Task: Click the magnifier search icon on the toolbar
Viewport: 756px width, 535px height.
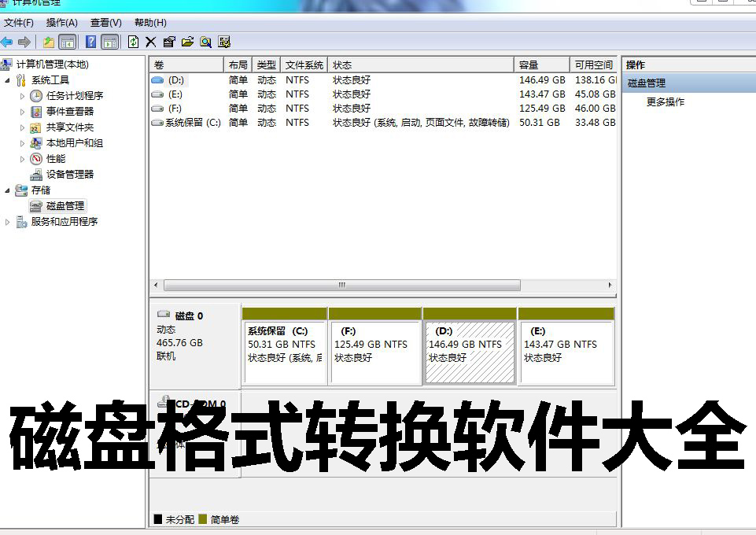Action: (x=206, y=42)
